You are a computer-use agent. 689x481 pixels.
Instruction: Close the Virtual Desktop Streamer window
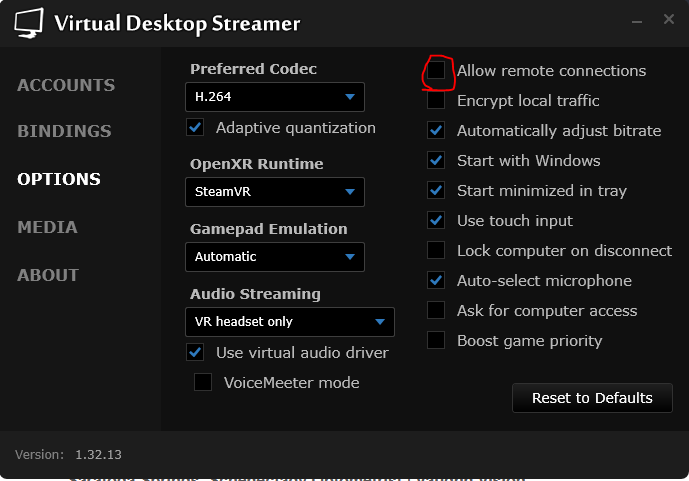pyautogui.click(x=668, y=20)
